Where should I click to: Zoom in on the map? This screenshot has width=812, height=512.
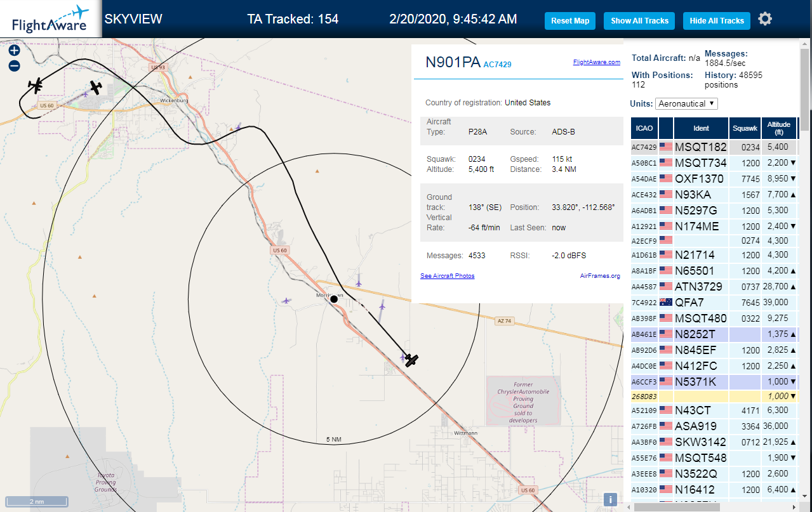(x=14, y=50)
